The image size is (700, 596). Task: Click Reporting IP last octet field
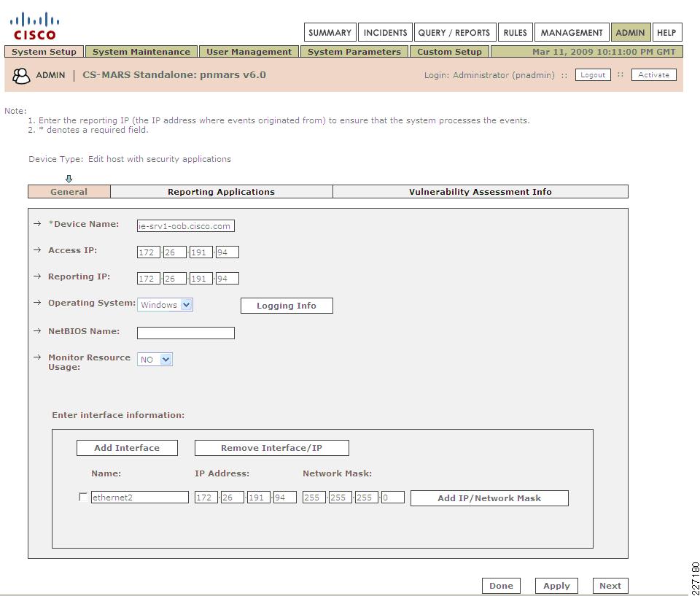[227, 279]
